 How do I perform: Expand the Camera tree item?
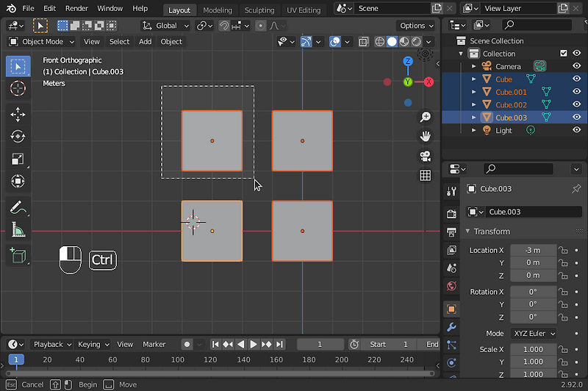click(473, 66)
